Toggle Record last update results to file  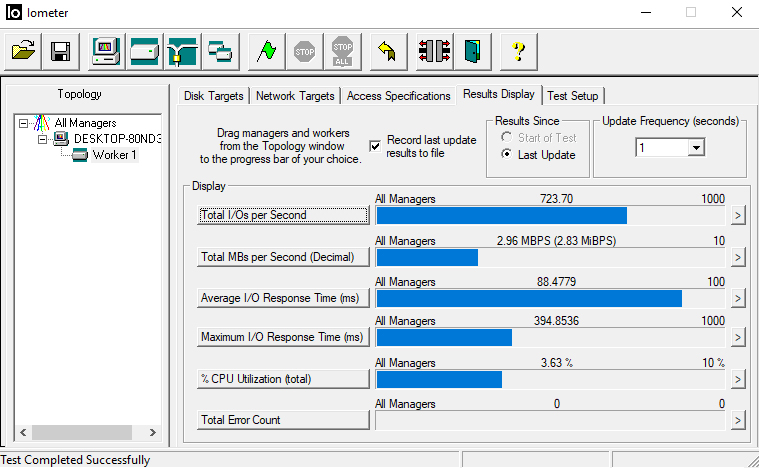(x=375, y=146)
